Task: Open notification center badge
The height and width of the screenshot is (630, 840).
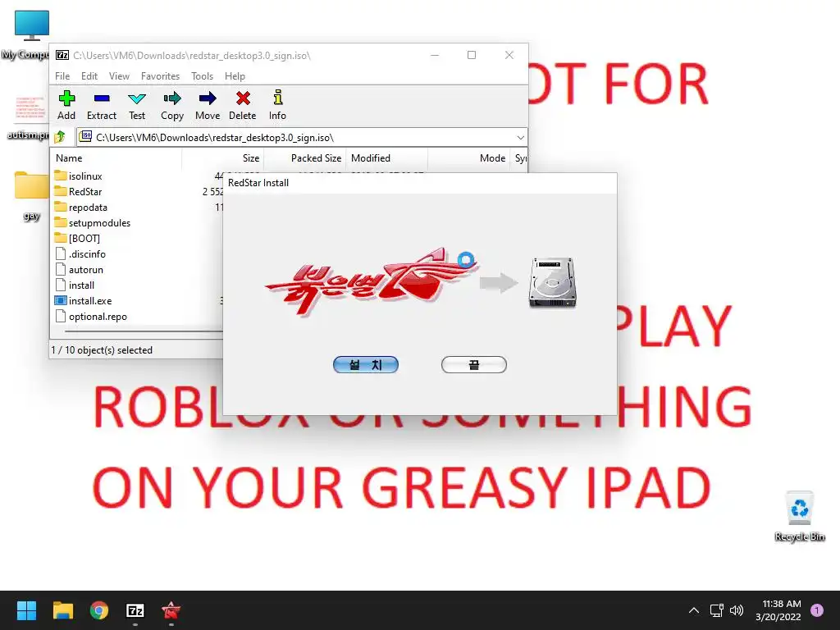Action: [x=817, y=610]
